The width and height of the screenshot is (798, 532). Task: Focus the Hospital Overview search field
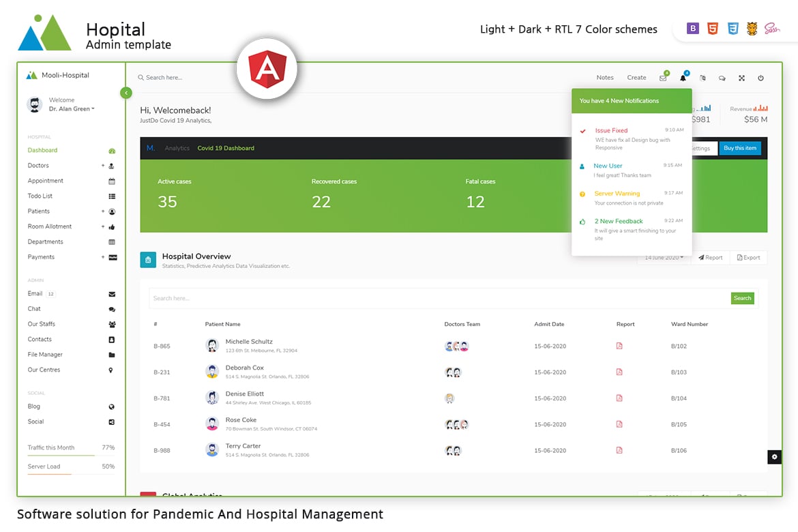coord(440,298)
